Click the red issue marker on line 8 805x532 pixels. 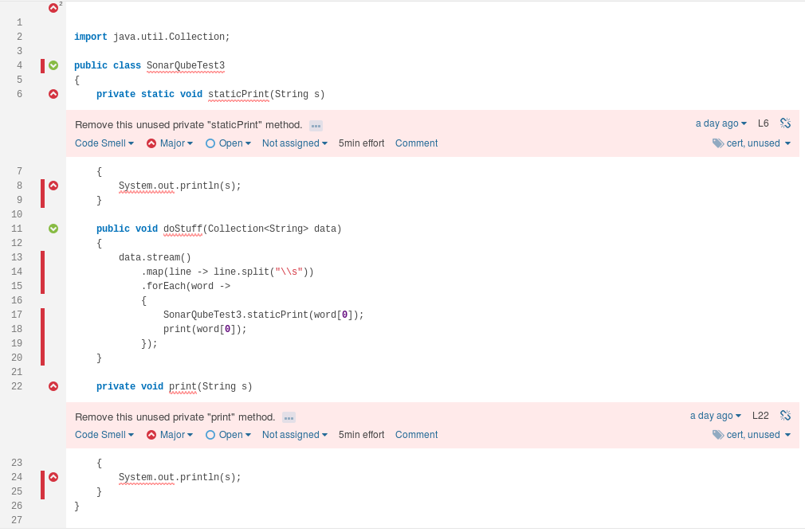(53, 186)
